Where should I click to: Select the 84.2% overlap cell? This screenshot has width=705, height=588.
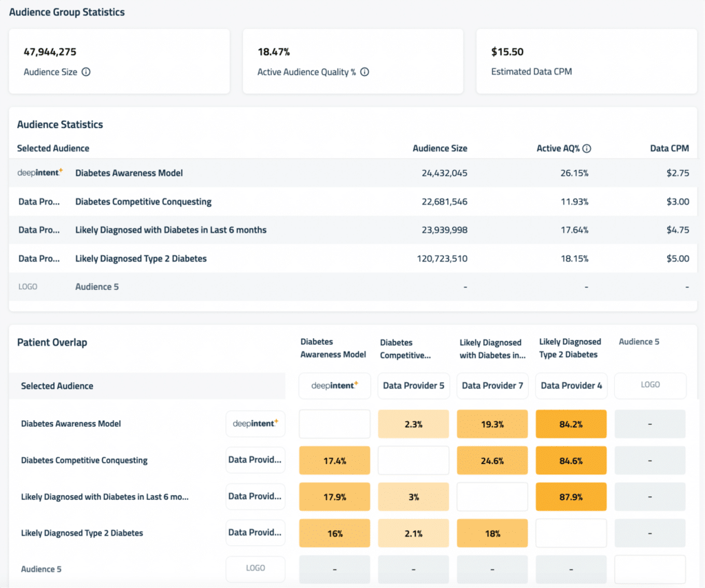[571, 424]
